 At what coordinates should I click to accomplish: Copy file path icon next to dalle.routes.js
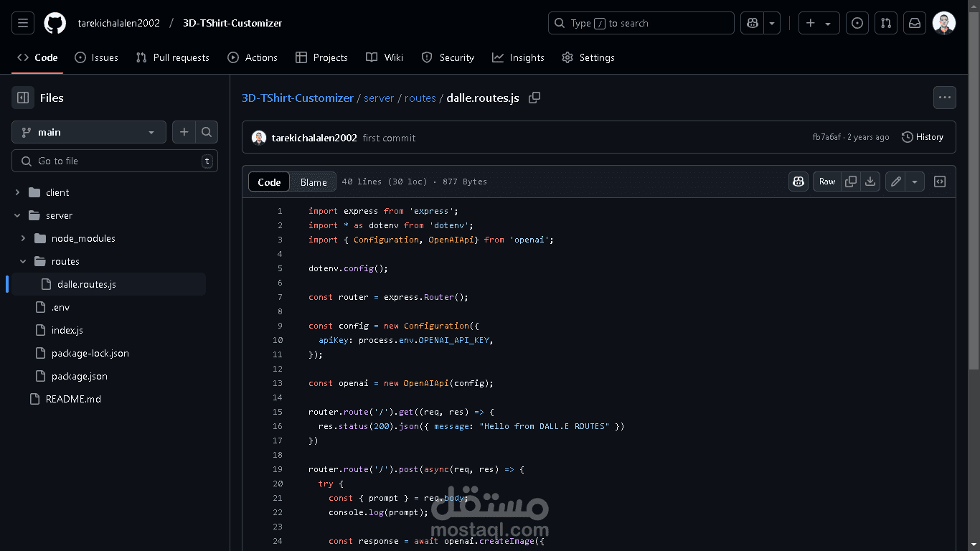[534, 98]
